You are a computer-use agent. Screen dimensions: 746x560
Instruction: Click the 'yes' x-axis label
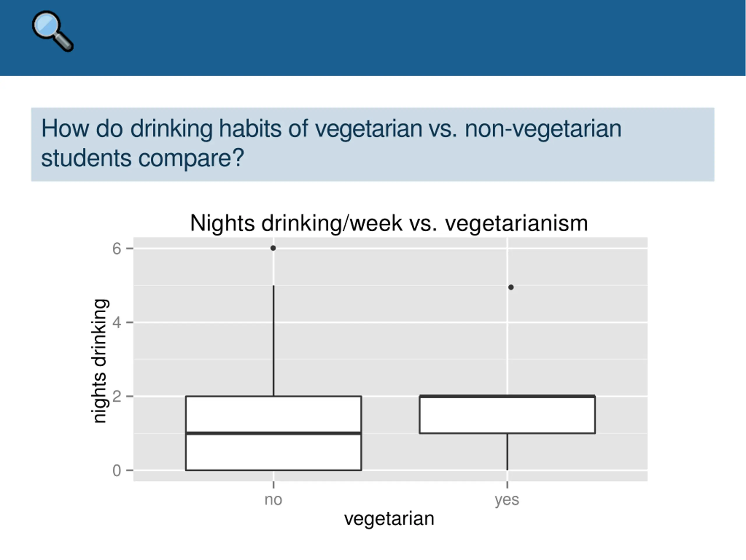point(507,500)
